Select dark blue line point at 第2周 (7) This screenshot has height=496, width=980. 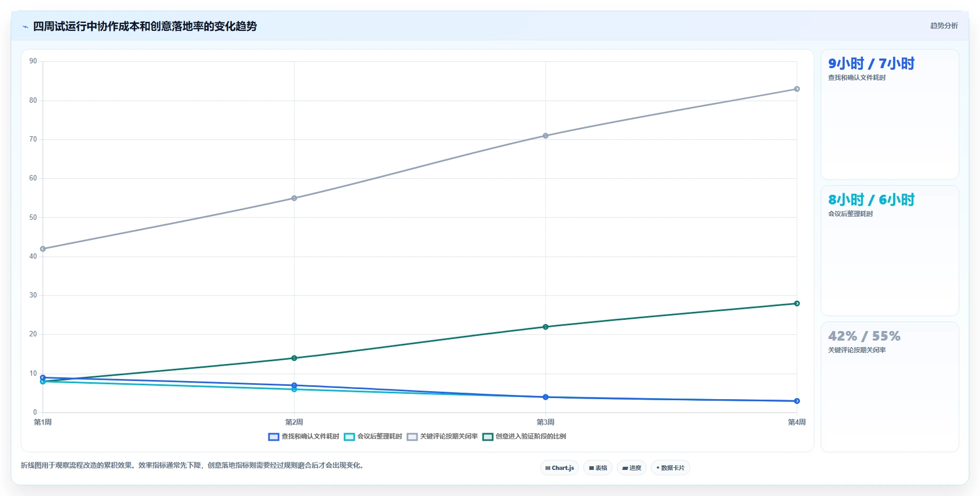(x=294, y=385)
